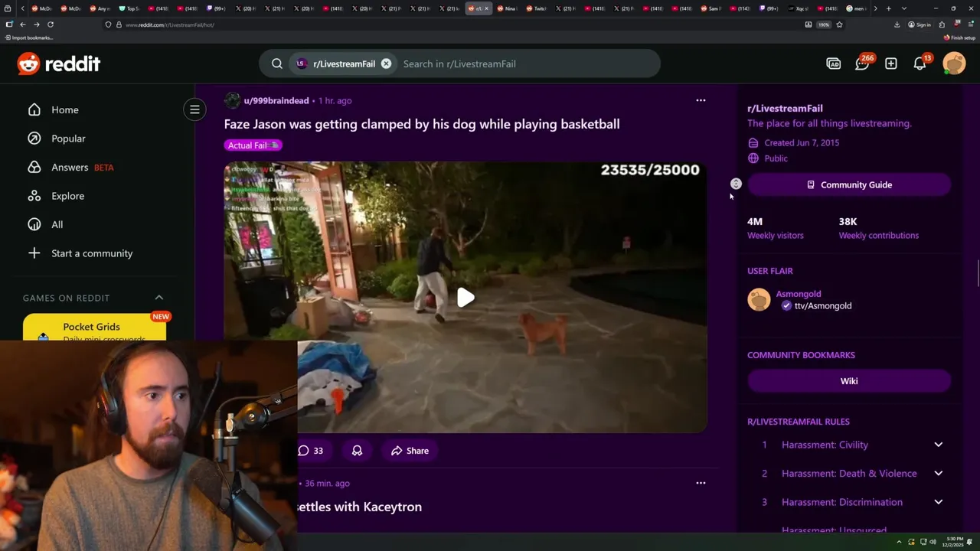Open the notifications bell with 13 badge

pos(921,63)
